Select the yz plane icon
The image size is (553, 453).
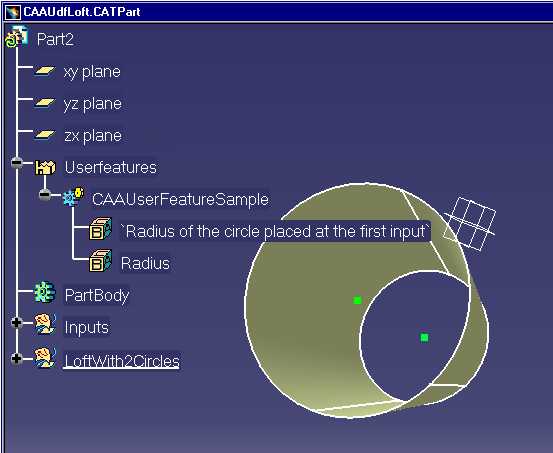point(45,103)
